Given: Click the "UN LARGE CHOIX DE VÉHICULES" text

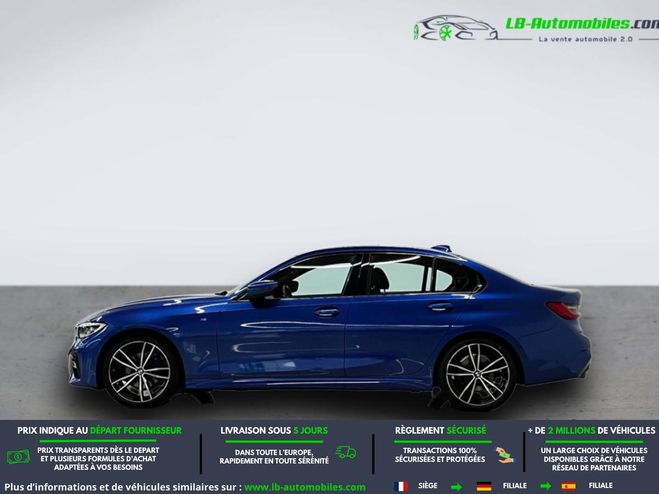Looking at the screenshot, I should (x=594, y=450).
